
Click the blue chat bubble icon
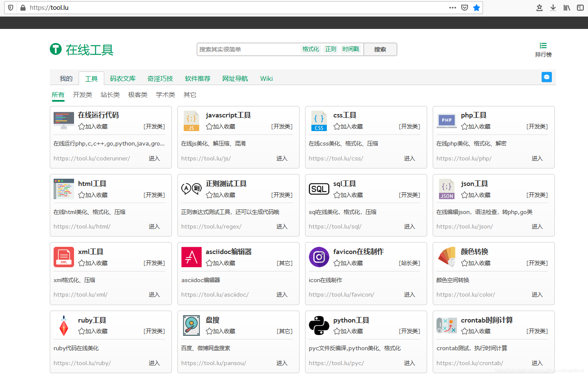[547, 77]
